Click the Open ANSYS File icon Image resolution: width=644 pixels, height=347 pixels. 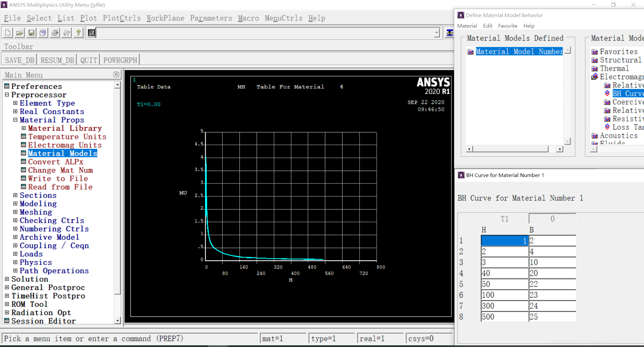(19, 33)
